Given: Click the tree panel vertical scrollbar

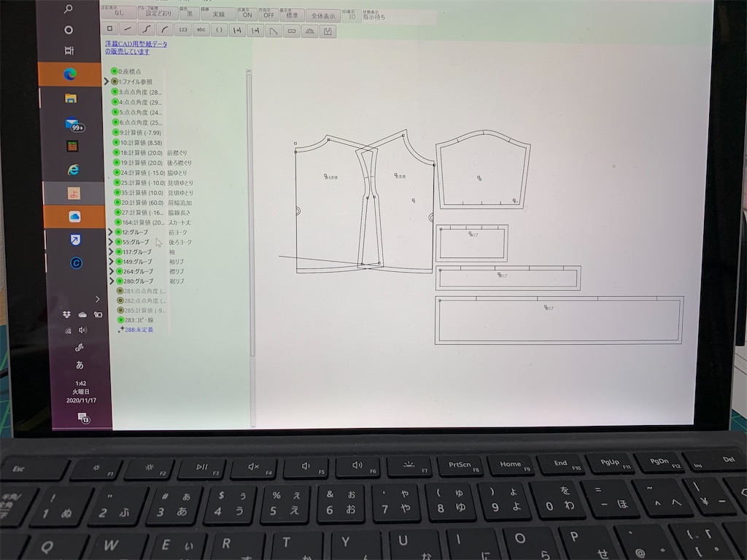Looking at the screenshot, I should click(249, 214).
